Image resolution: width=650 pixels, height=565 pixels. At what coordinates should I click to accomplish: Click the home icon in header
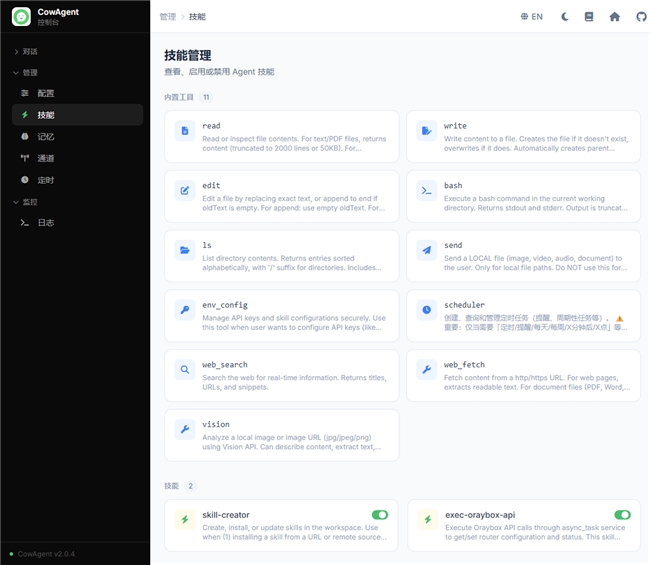[x=614, y=17]
